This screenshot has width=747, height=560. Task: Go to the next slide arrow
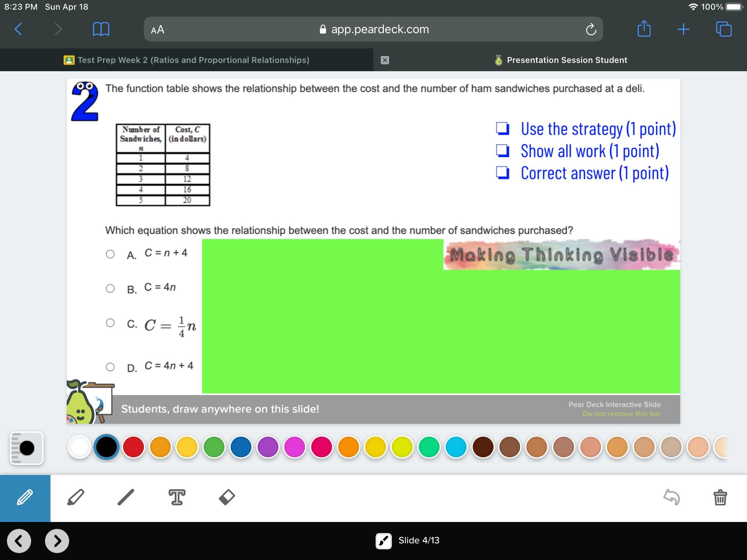coord(57,541)
